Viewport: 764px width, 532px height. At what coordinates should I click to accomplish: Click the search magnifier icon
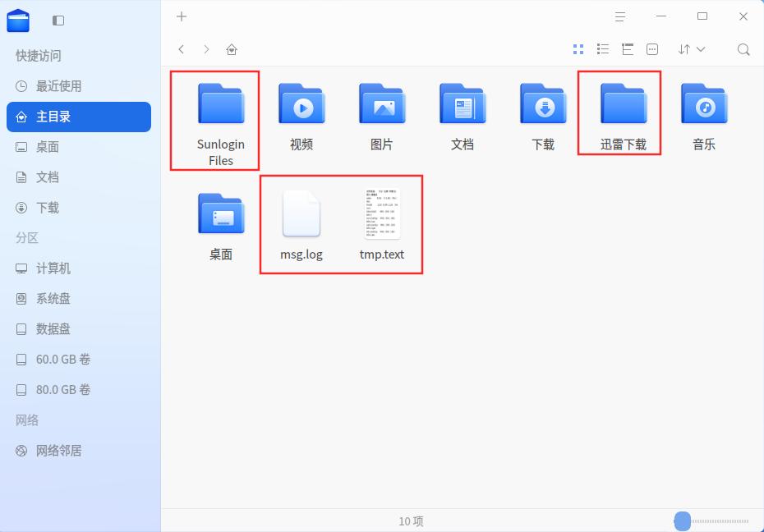click(x=743, y=49)
